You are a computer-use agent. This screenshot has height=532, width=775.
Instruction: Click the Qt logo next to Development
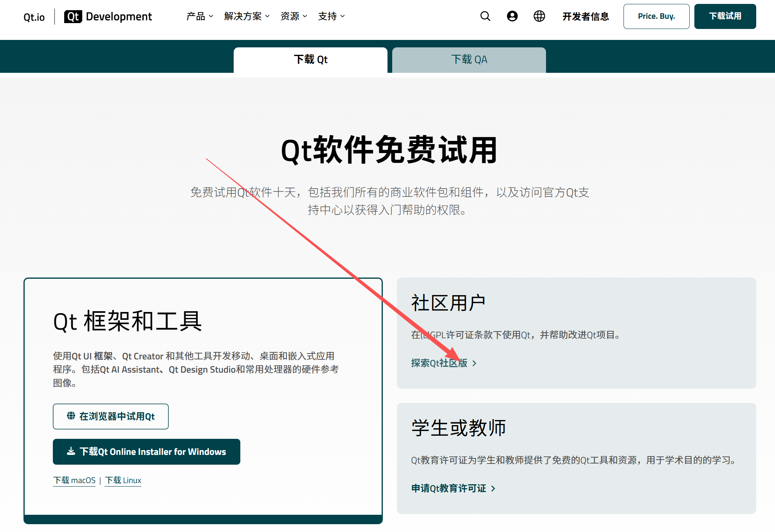[x=73, y=16]
